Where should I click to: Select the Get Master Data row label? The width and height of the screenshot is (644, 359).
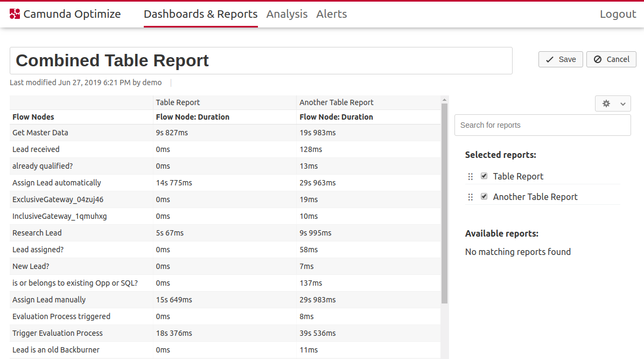40,133
